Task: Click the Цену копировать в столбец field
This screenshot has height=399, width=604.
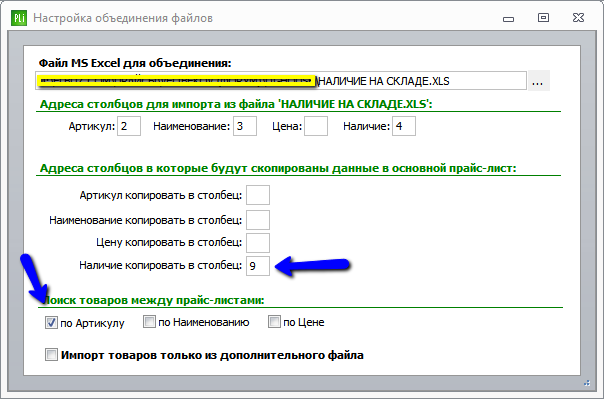Action: [x=258, y=243]
